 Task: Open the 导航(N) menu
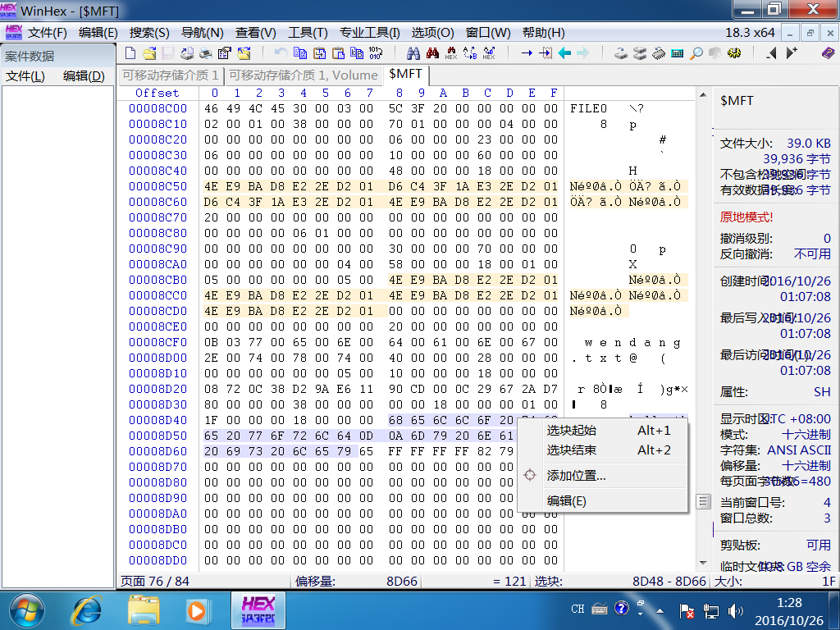[x=202, y=33]
